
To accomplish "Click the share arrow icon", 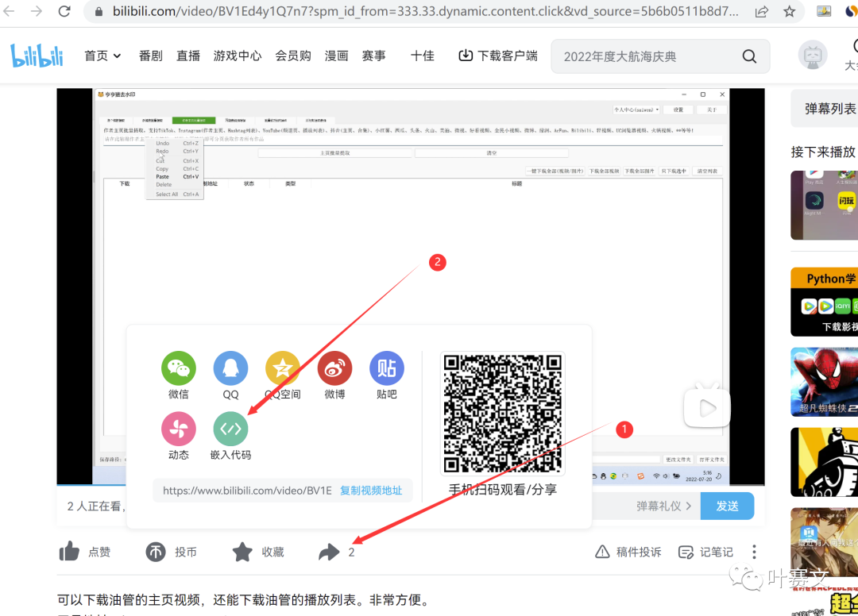I will (x=329, y=552).
